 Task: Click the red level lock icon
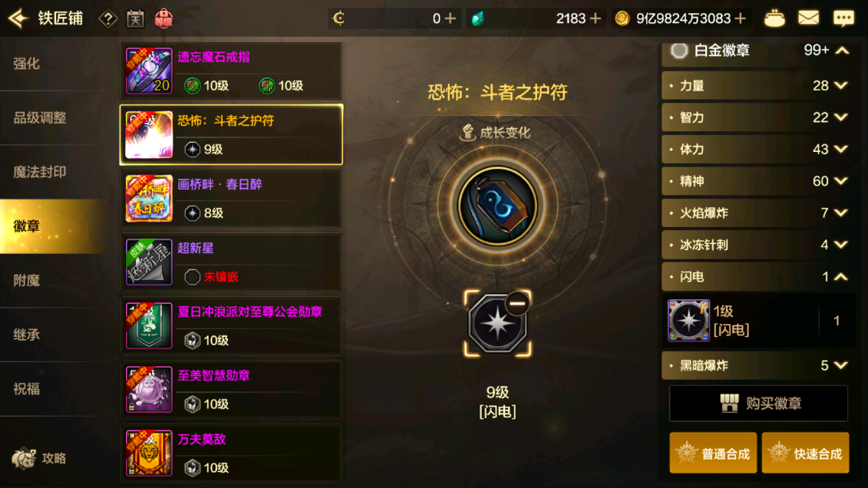point(163,19)
